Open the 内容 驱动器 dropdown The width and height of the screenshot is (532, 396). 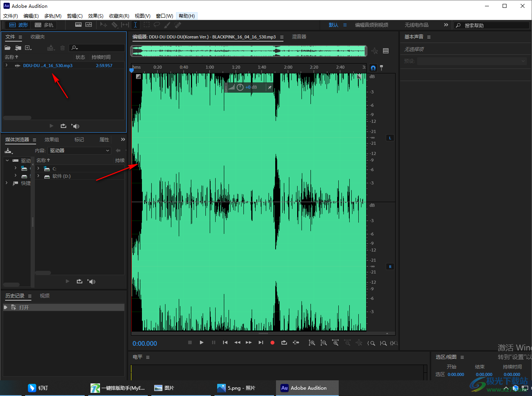(80, 151)
